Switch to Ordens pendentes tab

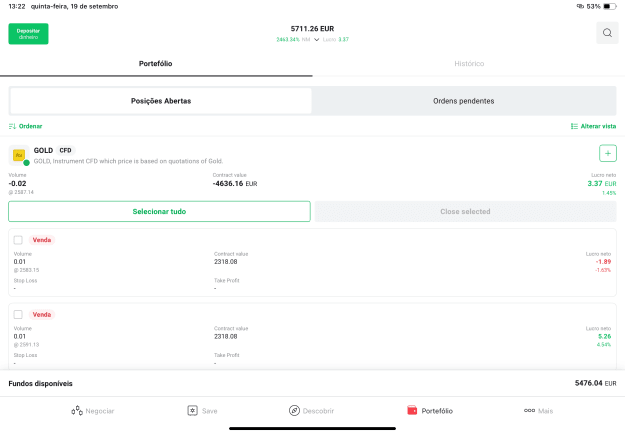coord(464,101)
